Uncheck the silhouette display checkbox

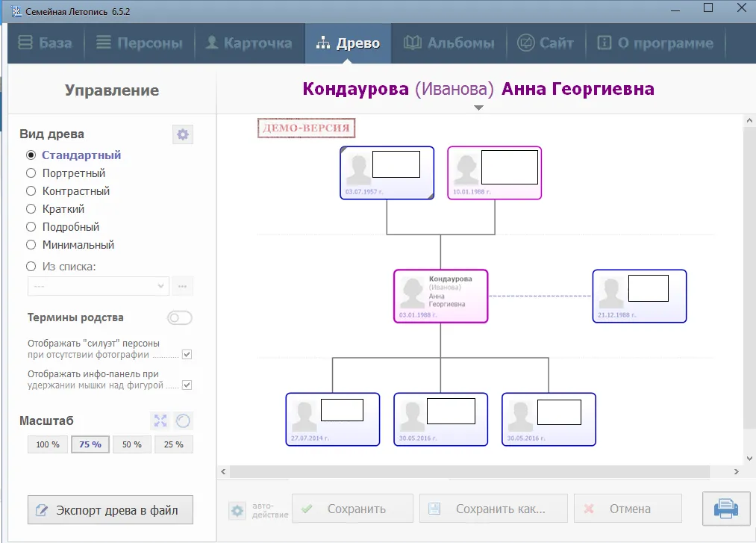[x=187, y=354]
